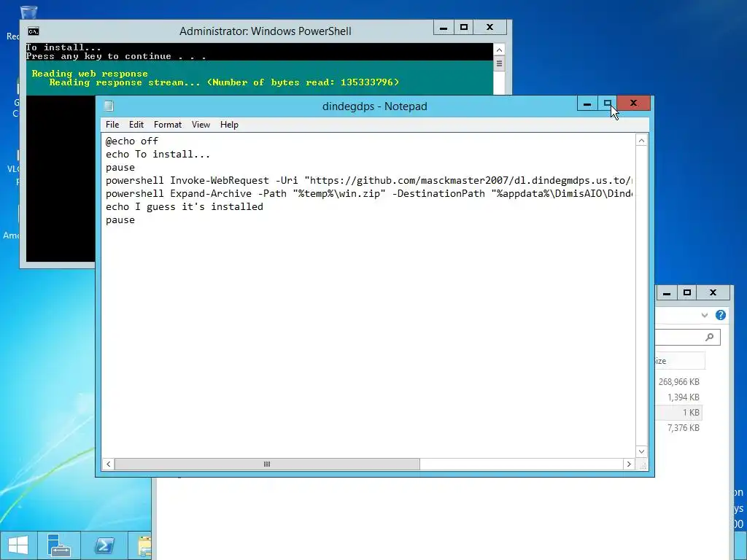Click the 'echo To install...' line
The height and width of the screenshot is (560, 747).
[x=158, y=155]
